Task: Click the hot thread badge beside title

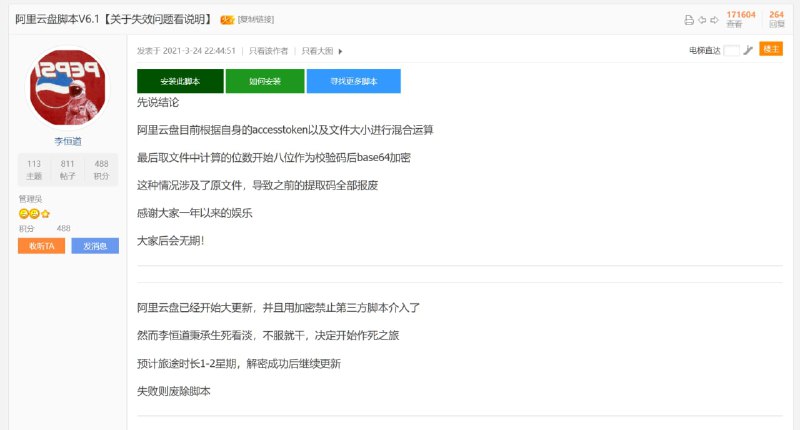Action: 227,20
